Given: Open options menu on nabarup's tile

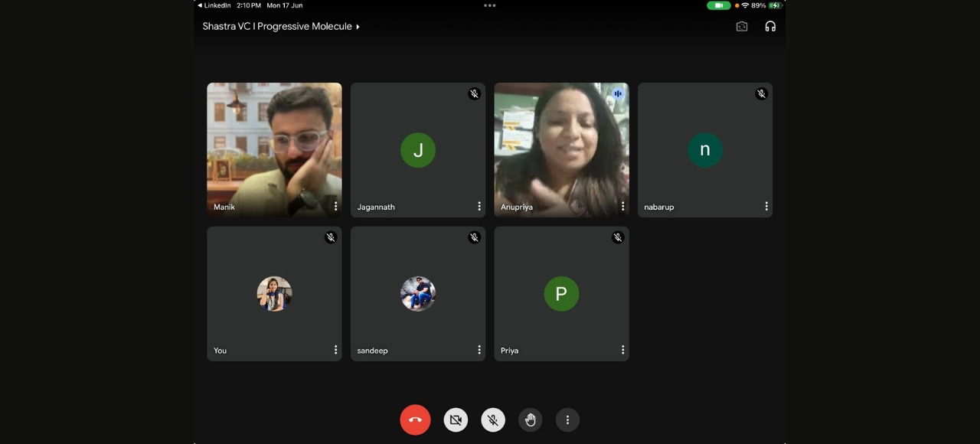Looking at the screenshot, I should 766,207.
